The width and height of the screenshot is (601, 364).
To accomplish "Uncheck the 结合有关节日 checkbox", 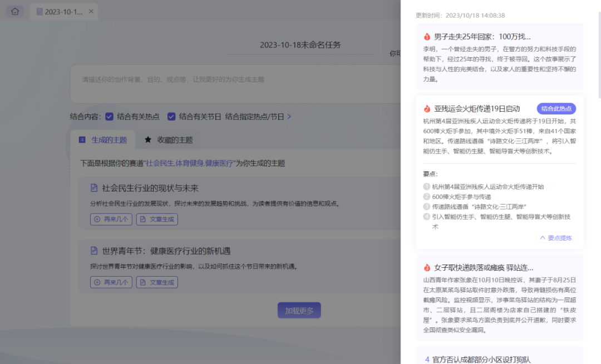I will 173,117.
